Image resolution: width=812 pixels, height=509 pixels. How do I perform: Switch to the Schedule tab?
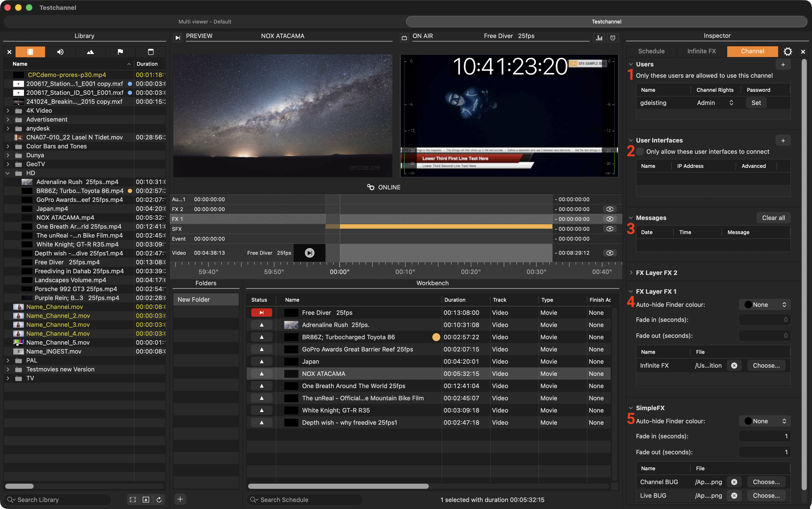click(651, 51)
